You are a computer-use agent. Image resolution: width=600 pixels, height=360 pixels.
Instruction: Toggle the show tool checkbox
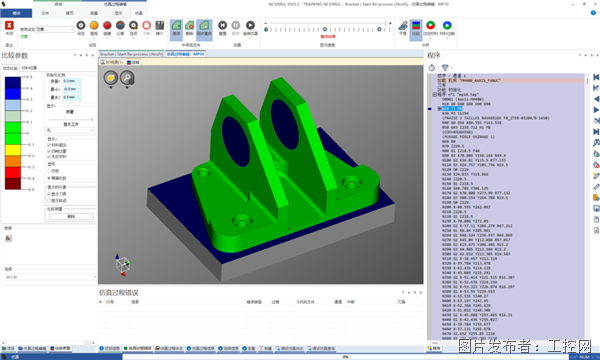pos(49,194)
